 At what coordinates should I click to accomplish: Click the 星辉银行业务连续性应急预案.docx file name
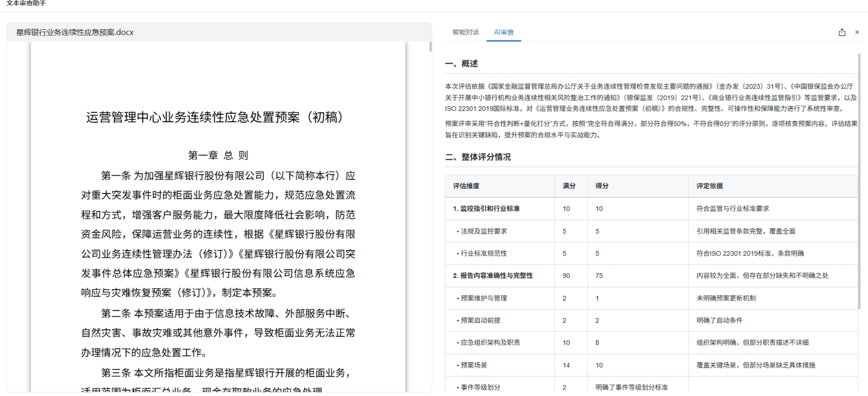pyautogui.click(x=75, y=32)
